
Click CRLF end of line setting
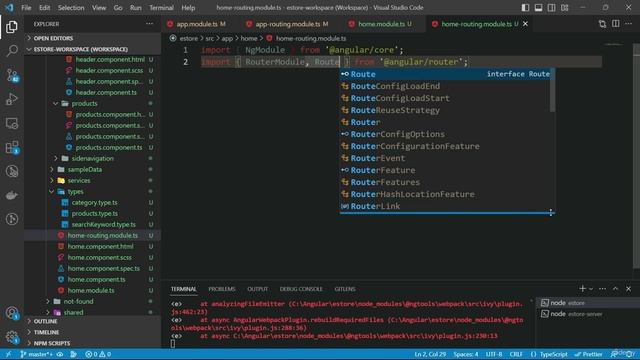tap(516, 354)
